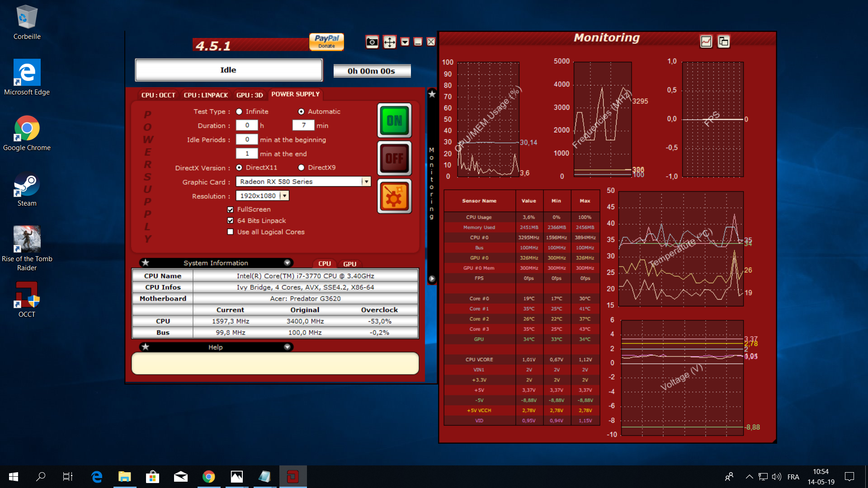Image resolution: width=868 pixels, height=488 pixels.
Task: Click the Memory Used sensor row
Action: point(522,228)
